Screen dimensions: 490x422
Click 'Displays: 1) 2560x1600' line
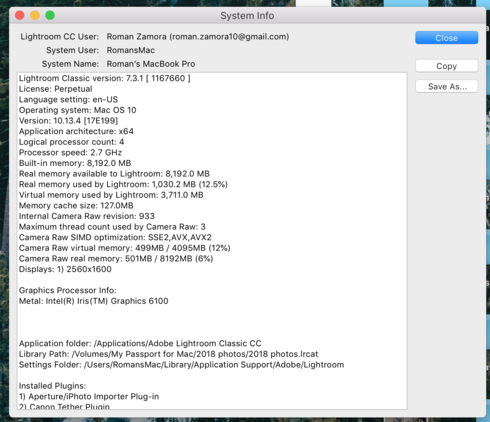coord(65,269)
